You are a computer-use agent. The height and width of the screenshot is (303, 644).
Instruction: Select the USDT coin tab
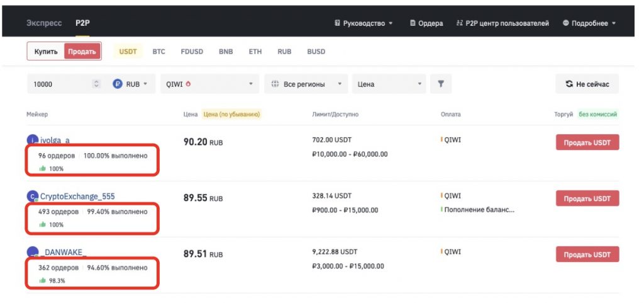click(x=128, y=52)
